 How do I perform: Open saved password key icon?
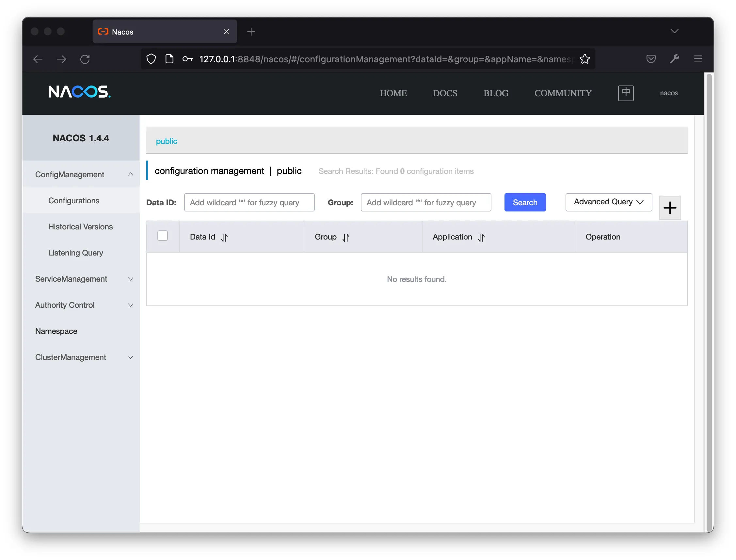point(187,59)
